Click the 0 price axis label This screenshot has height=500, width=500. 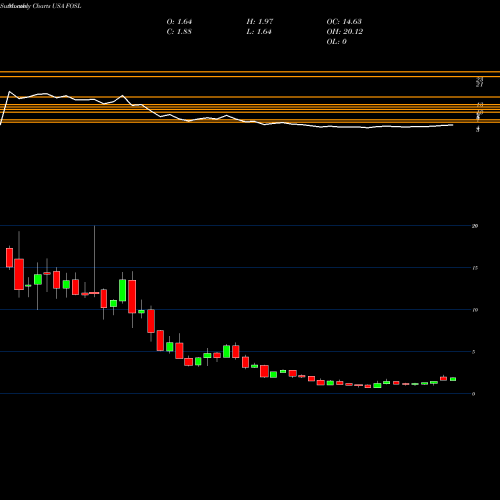click(x=473, y=394)
